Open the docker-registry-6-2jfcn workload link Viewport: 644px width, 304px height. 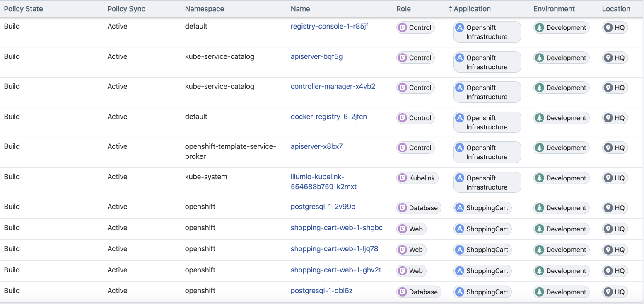[x=328, y=117]
